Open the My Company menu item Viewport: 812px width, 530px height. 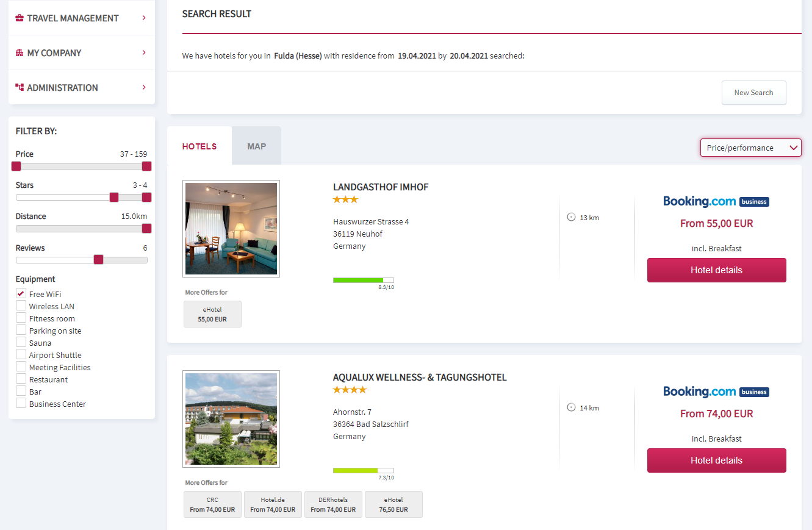pos(82,52)
